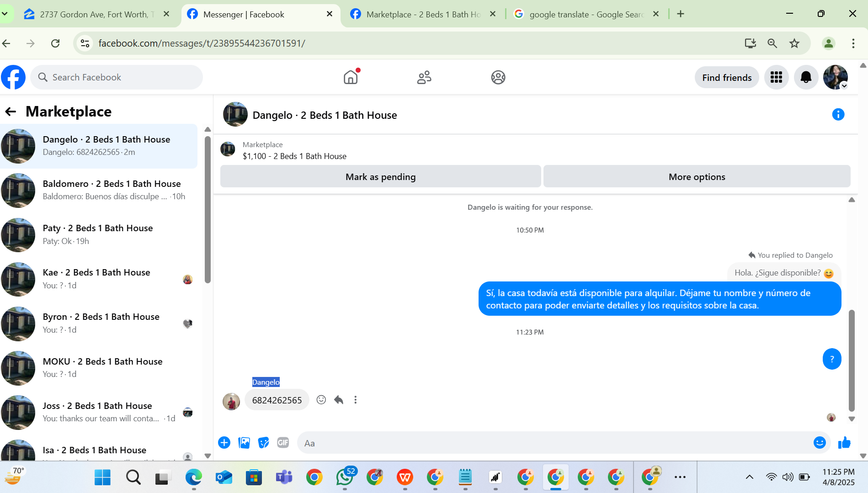This screenshot has width=868, height=493.
Task: Close the Messenger | Facebook tab
Action: click(330, 14)
